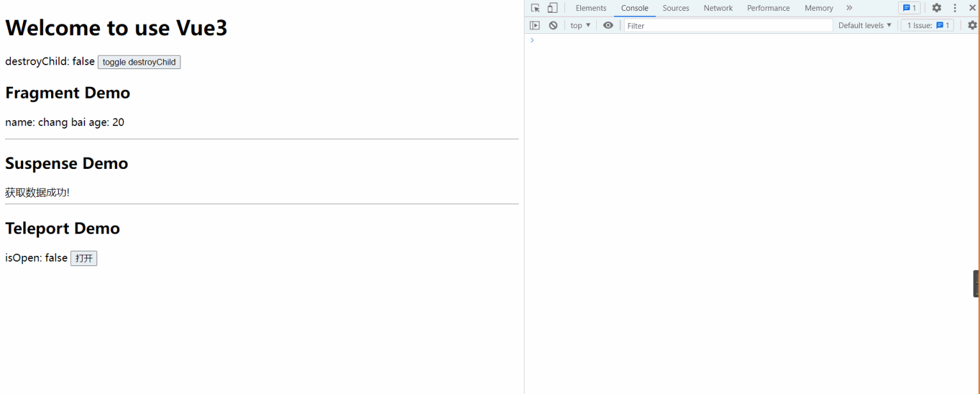Open the issues counter badge in tab bar
The width and height of the screenshot is (980, 394).
point(909,8)
